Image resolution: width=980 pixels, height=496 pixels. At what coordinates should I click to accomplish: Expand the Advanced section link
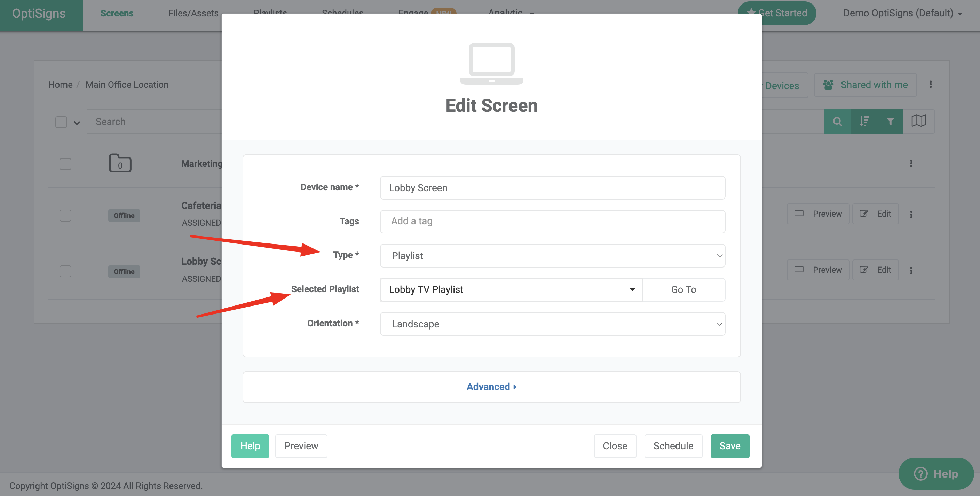coord(491,386)
